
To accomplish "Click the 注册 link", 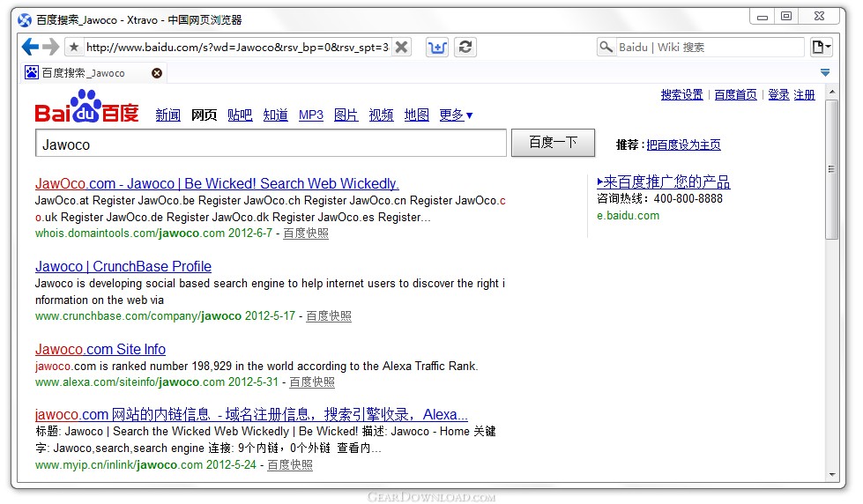I will pyautogui.click(x=804, y=94).
